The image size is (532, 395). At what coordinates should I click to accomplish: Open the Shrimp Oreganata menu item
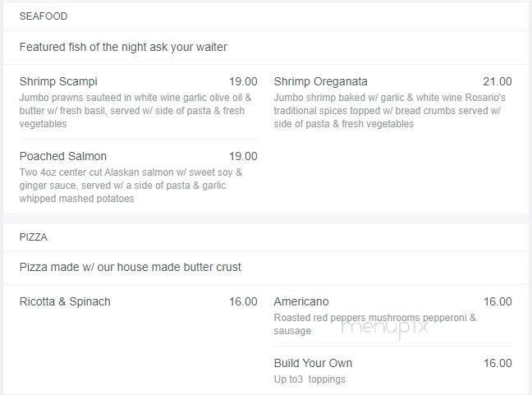coord(320,81)
